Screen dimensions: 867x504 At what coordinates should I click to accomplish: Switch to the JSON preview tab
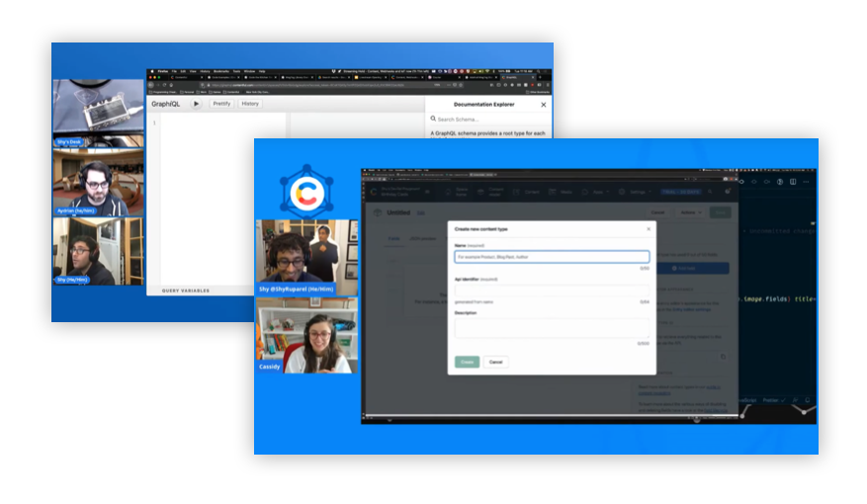click(422, 238)
